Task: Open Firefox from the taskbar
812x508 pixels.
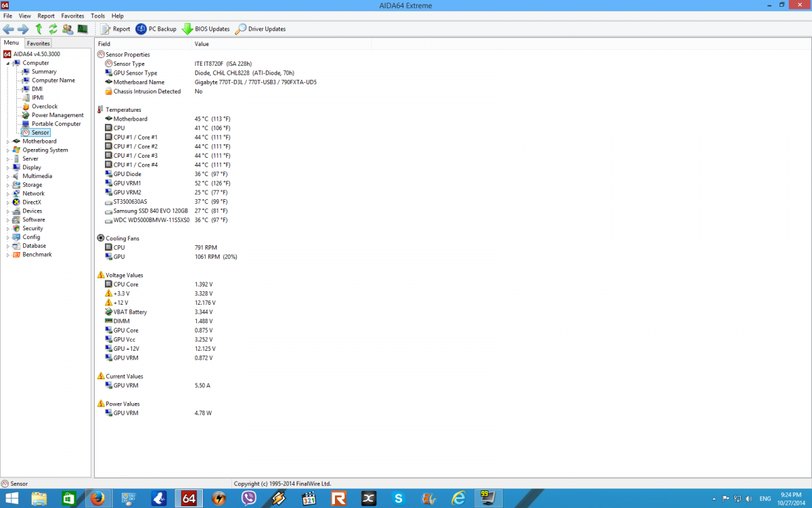Action: click(x=98, y=499)
